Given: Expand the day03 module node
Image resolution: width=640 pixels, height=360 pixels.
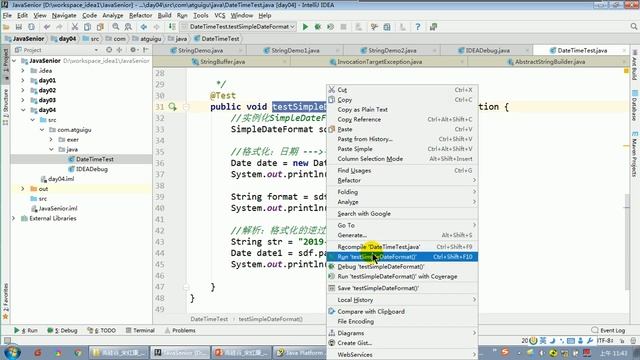Looking at the screenshot, I should [23, 100].
